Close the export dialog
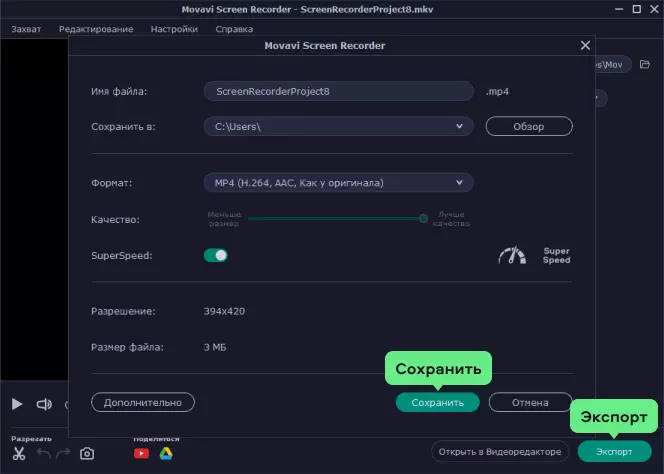 click(585, 45)
